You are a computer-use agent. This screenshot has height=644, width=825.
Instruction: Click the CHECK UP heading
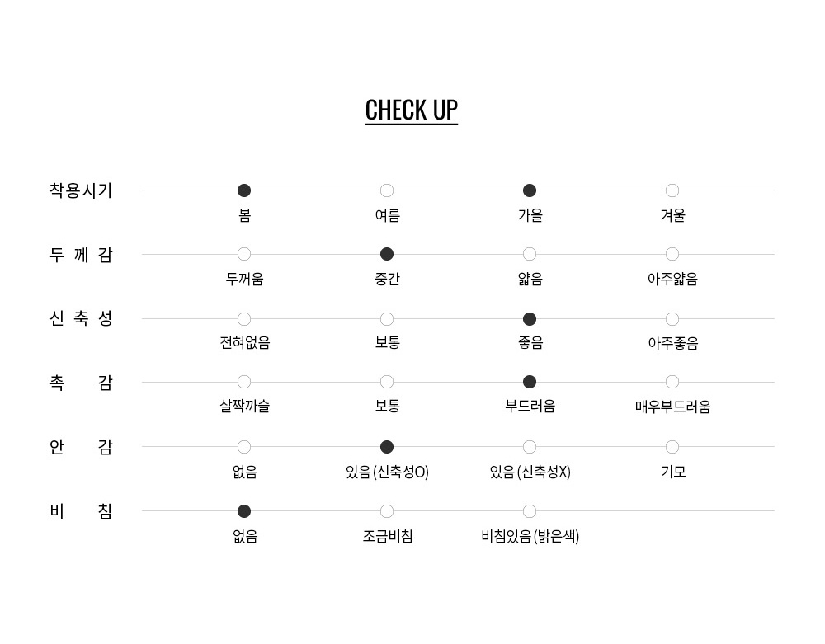(x=412, y=110)
